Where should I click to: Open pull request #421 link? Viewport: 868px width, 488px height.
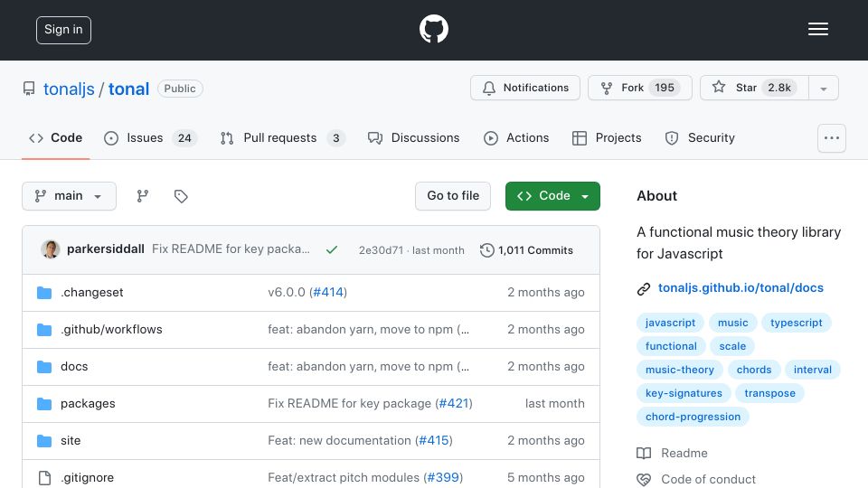(454, 404)
